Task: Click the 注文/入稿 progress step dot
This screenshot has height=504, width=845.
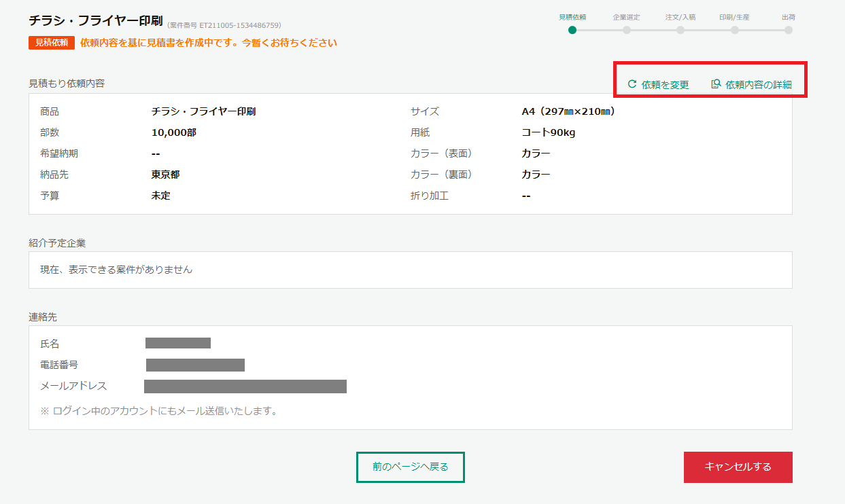Action: point(680,30)
